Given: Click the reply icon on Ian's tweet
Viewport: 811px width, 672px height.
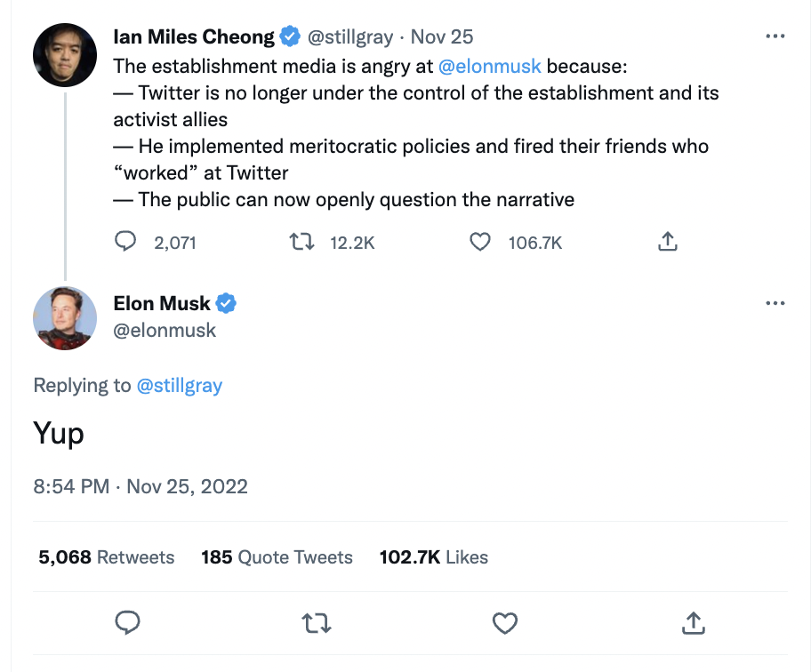Looking at the screenshot, I should 125,241.
